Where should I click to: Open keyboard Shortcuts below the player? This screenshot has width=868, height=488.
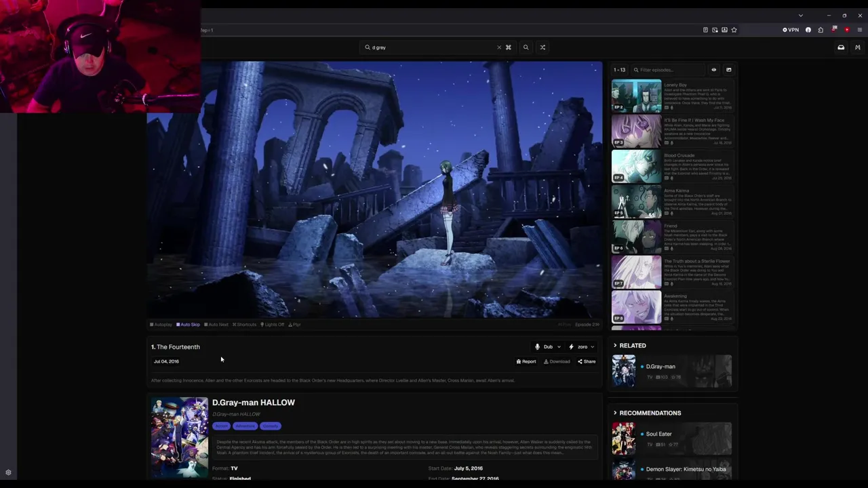[244, 325]
